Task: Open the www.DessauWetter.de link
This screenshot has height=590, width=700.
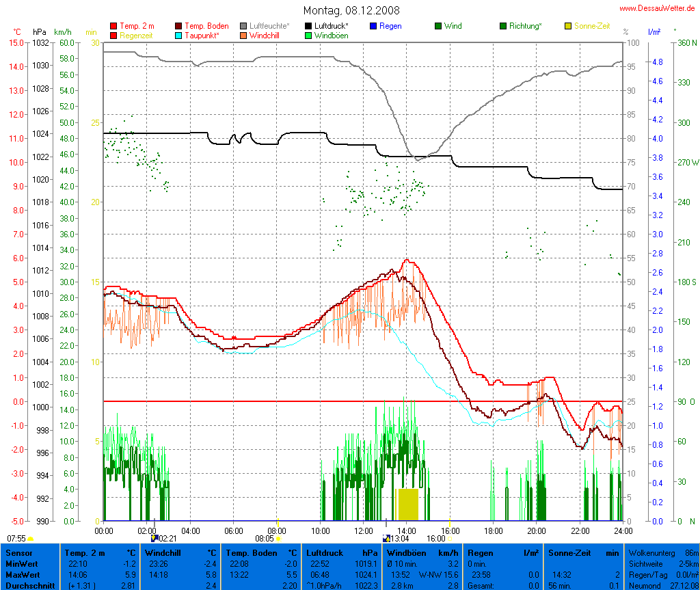Action: [x=657, y=8]
